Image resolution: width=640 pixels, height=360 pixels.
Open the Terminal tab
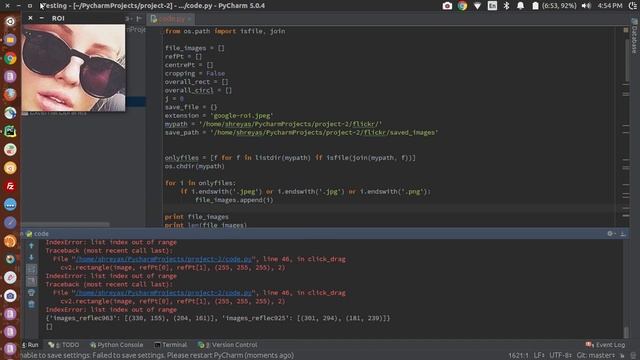click(171, 345)
